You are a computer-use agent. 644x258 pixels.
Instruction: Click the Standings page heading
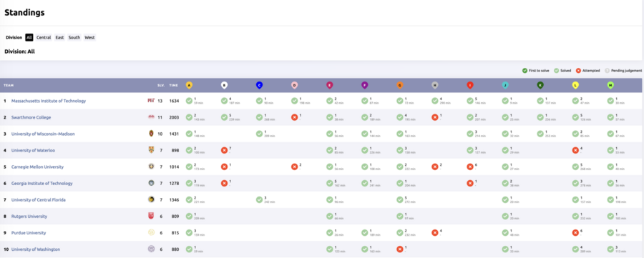[24, 13]
